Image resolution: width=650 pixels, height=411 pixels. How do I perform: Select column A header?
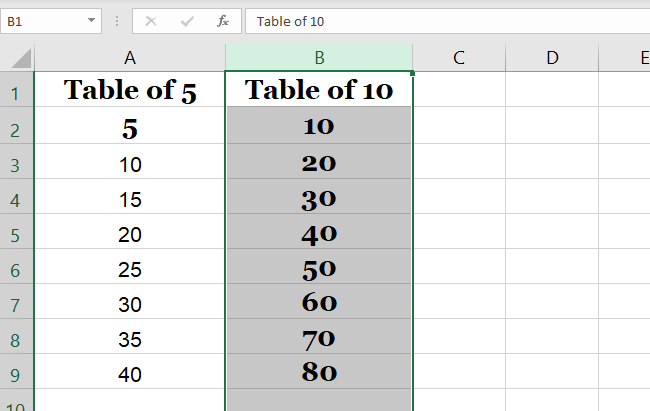pyautogui.click(x=130, y=58)
